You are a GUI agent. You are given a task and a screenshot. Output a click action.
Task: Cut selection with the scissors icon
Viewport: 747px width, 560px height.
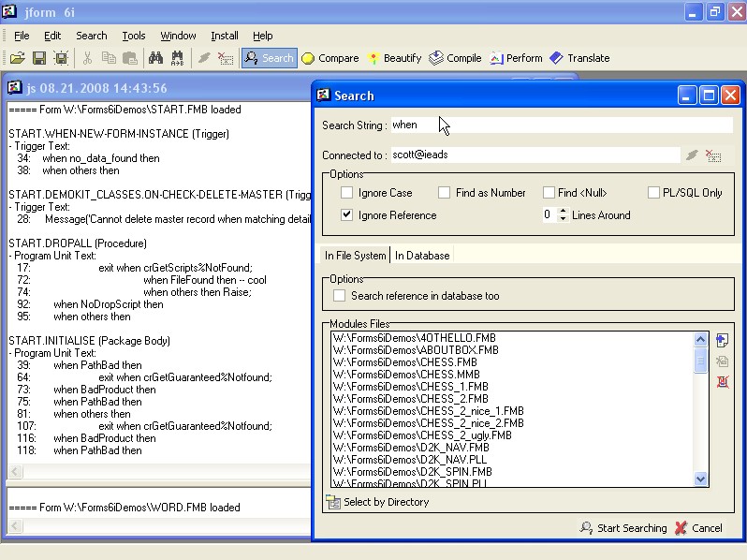coord(87,58)
